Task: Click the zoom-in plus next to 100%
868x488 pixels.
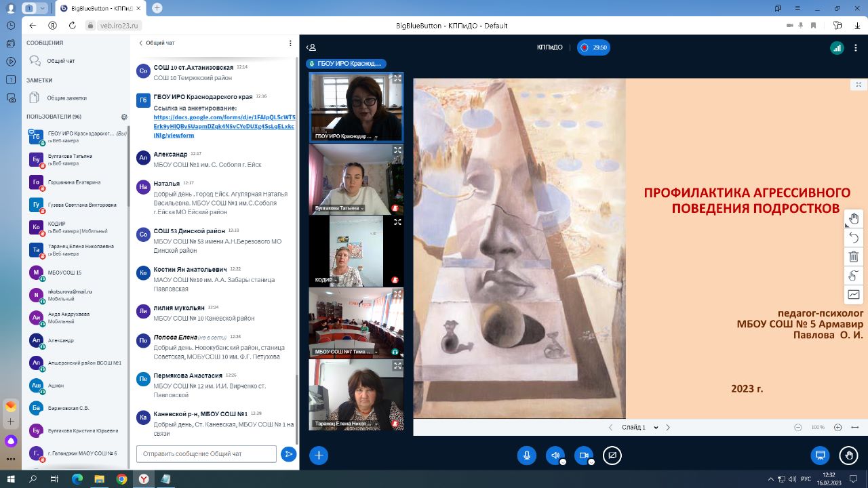Action: (837, 428)
